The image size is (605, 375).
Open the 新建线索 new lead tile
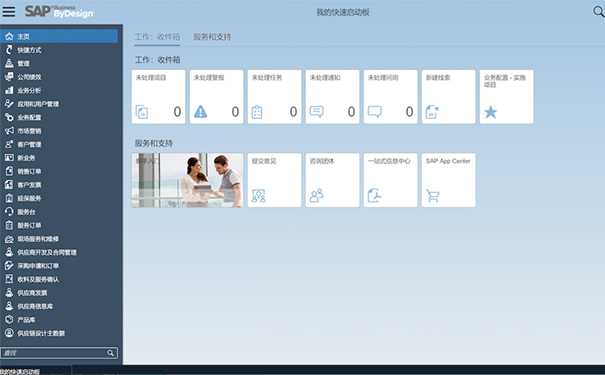pyautogui.click(x=448, y=97)
